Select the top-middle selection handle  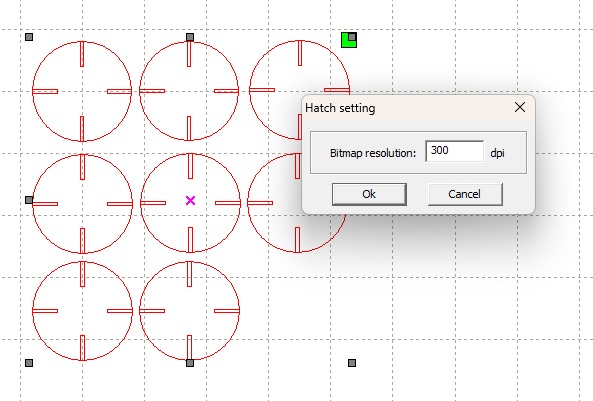tap(190, 37)
